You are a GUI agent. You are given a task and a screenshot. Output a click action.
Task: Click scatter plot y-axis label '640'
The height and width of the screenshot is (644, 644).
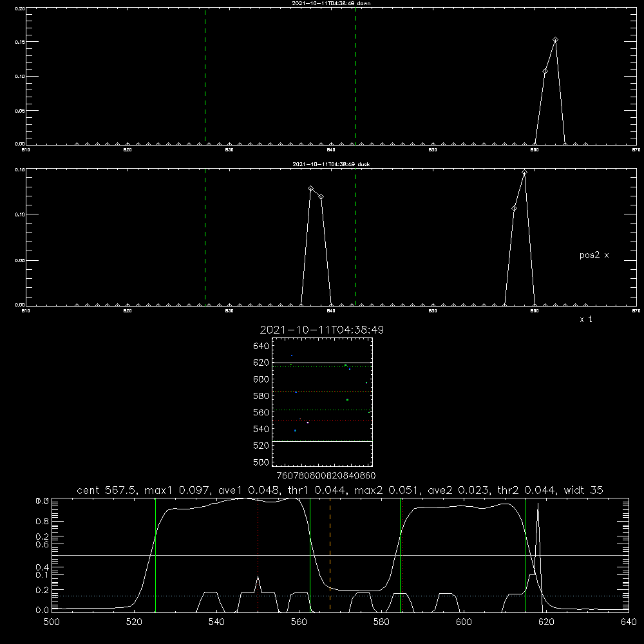pos(261,346)
